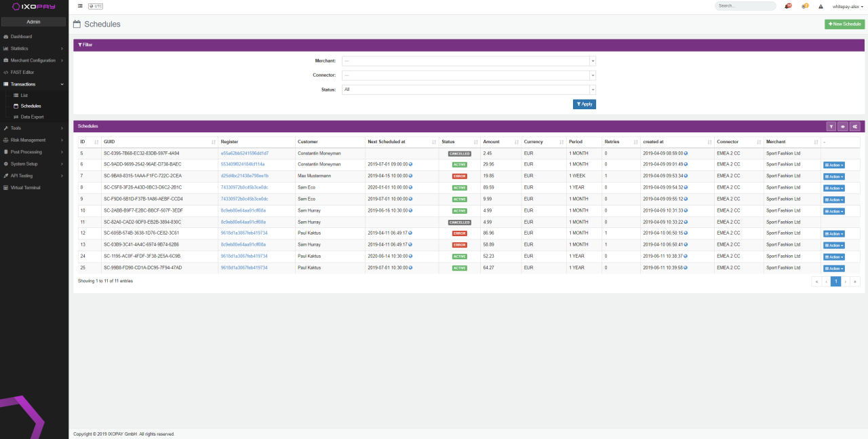Go to the next page of results
This screenshot has height=439, width=868.
point(846,281)
